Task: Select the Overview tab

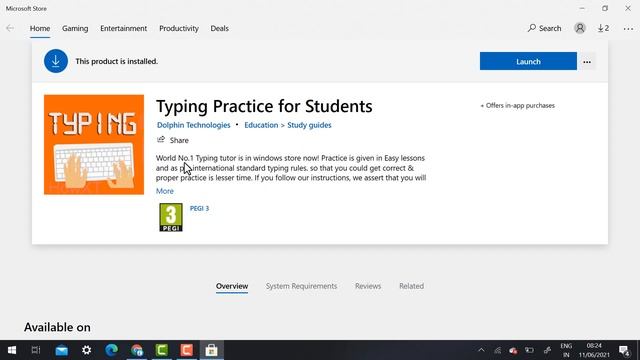Action: coord(232,286)
